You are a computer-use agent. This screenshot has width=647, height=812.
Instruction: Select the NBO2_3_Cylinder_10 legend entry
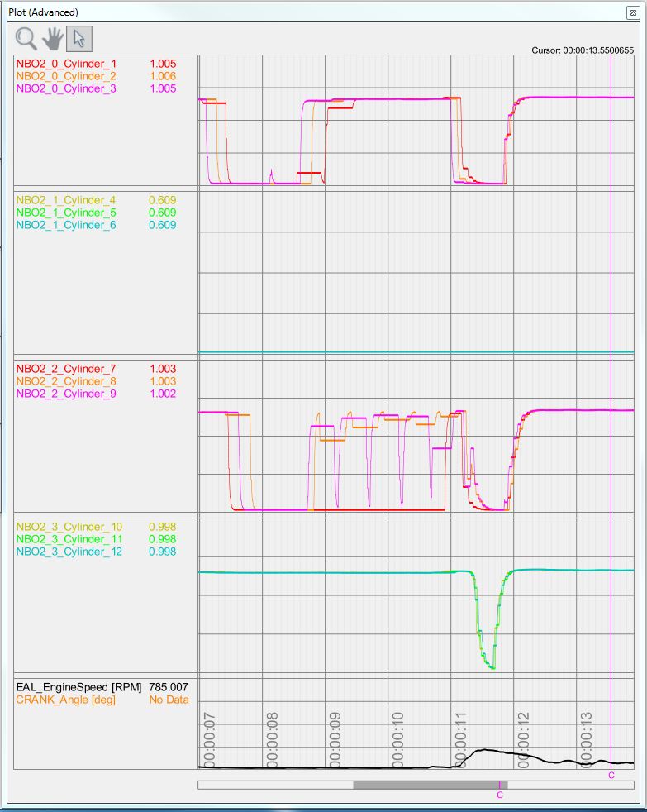tap(69, 527)
